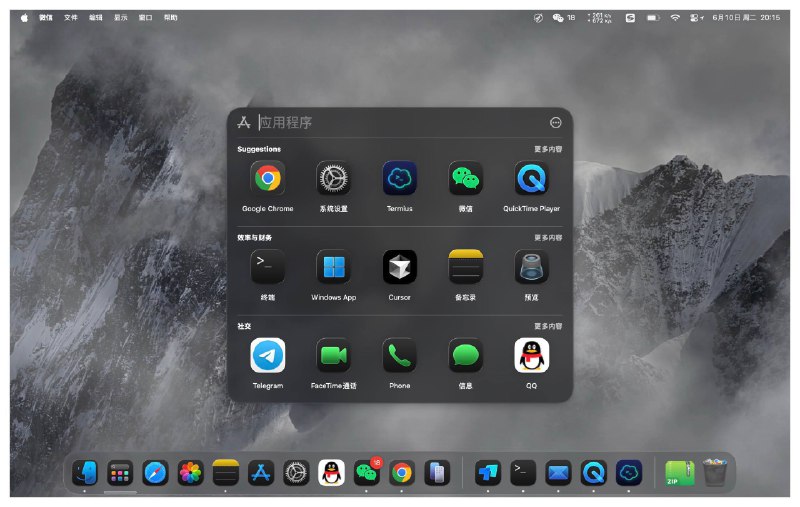Click the Apps launcher icon in the Dock
This screenshot has width=800, height=507.
[120, 473]
